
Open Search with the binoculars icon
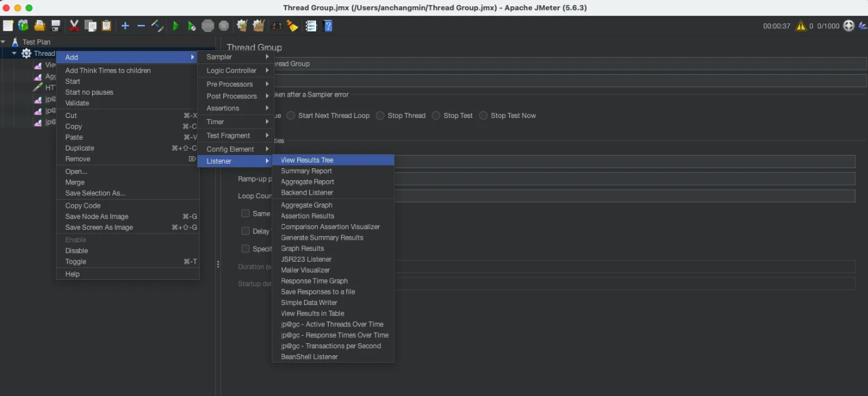277,26
